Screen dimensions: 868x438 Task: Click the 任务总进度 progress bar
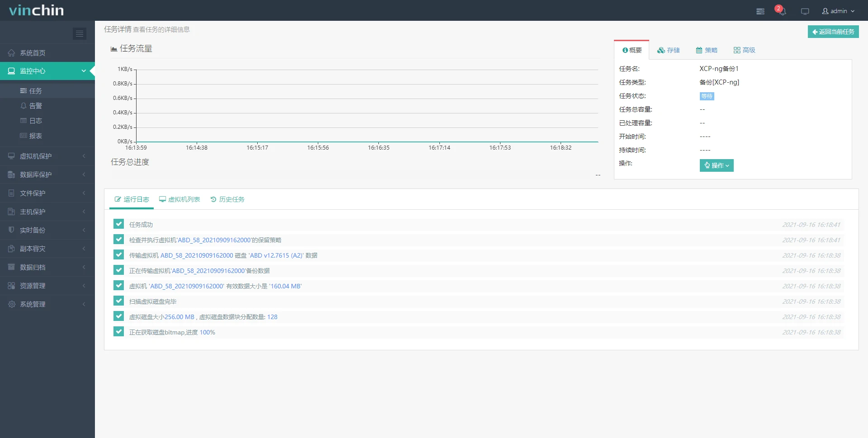pyautogui.click(x=353, y=175)
